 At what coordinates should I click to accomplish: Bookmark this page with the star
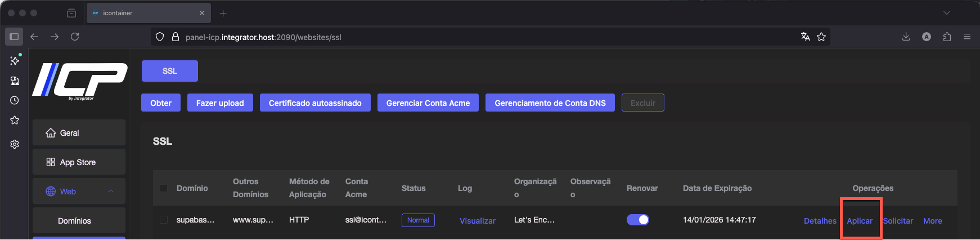click(x=821, y=37)
